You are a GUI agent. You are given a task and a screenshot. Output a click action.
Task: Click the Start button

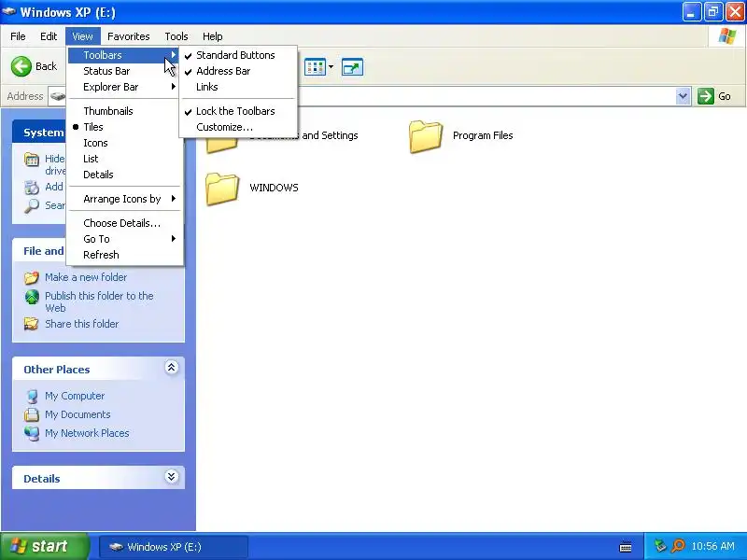44,546
